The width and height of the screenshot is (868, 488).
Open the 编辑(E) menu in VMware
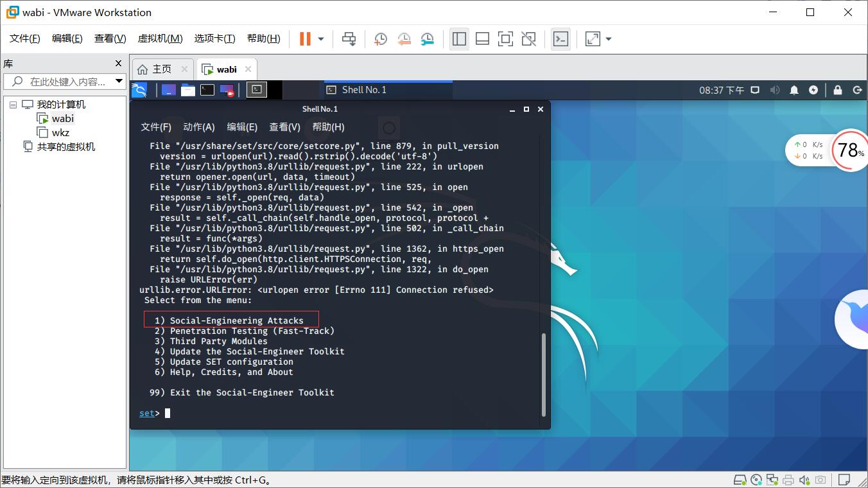point(67,39)
